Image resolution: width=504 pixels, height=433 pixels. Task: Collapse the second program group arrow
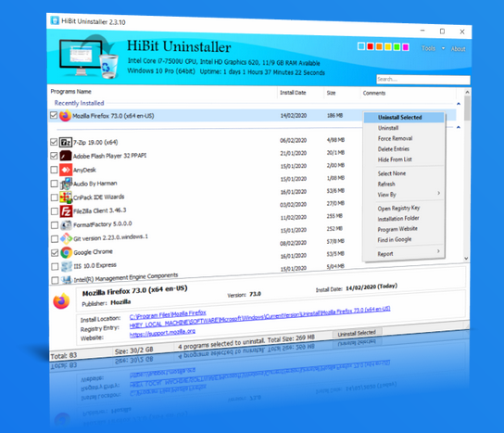[459, 127]
